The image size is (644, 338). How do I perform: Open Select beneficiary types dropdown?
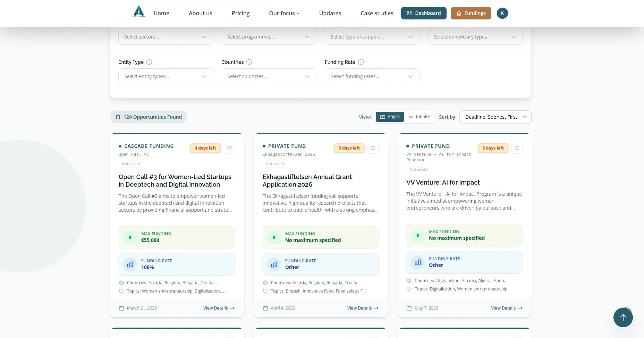pyautogui.click(x=475, y=37)
